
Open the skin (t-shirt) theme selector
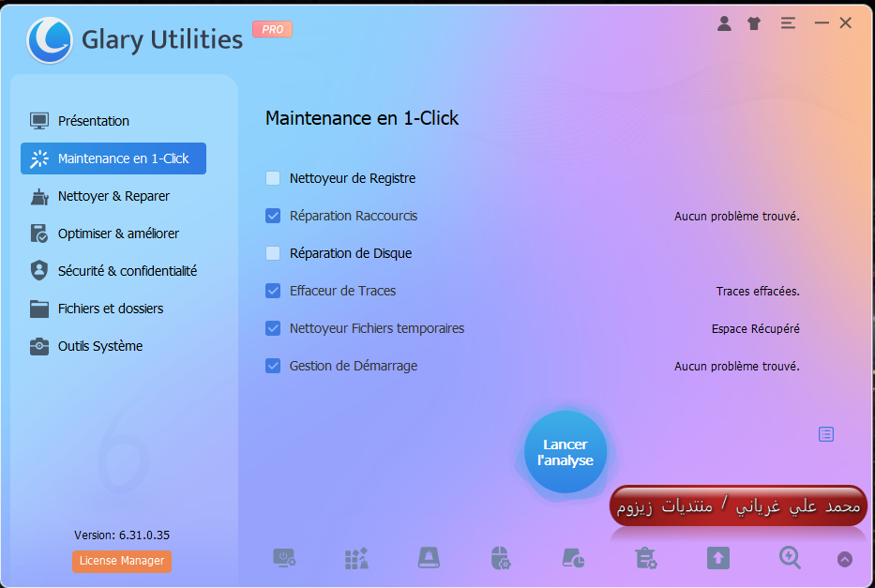point(754,23)
